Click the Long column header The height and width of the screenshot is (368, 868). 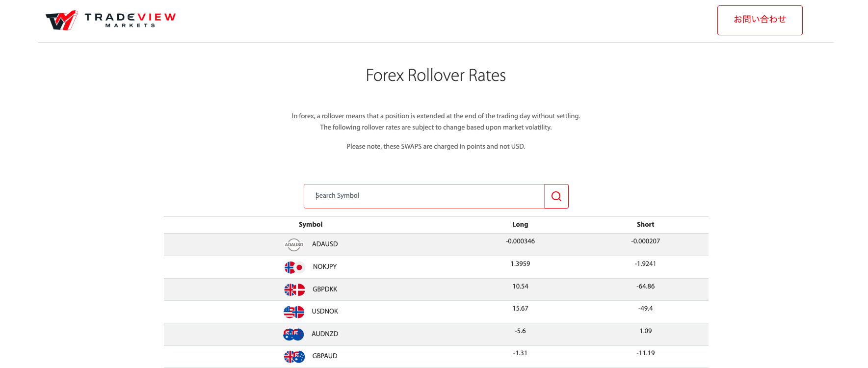(x=520, y=224)
